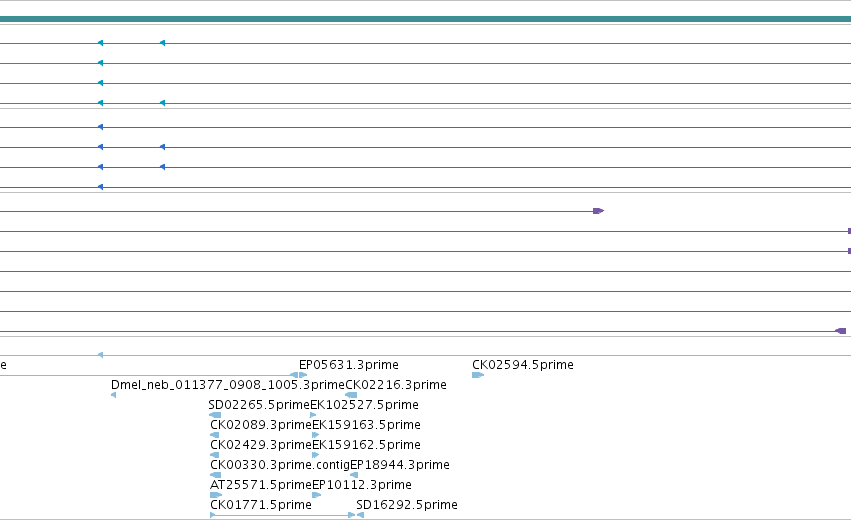Click the EP18944.3prime label
This screenshot has height=520, width=851.
click(400, 465)
